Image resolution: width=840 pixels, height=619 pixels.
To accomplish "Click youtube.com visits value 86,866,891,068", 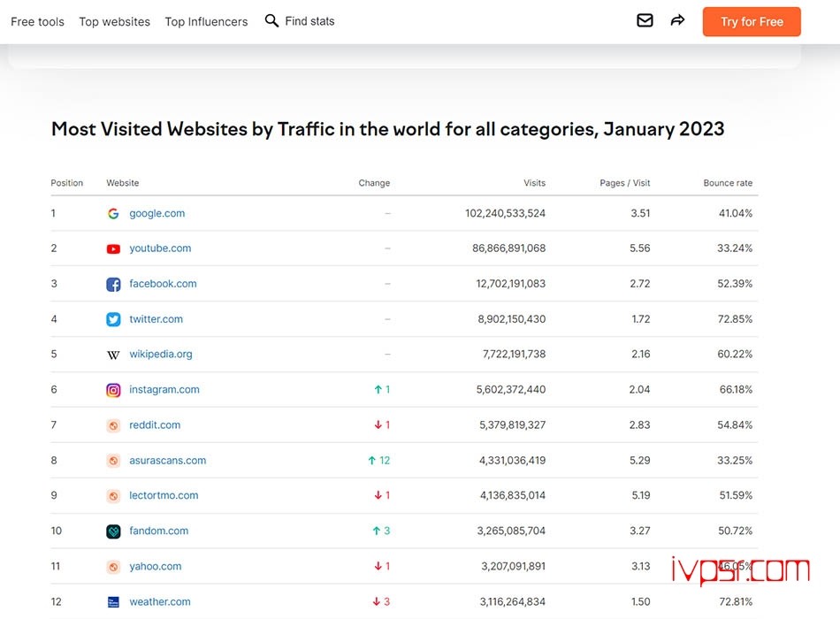I will 509,248.
